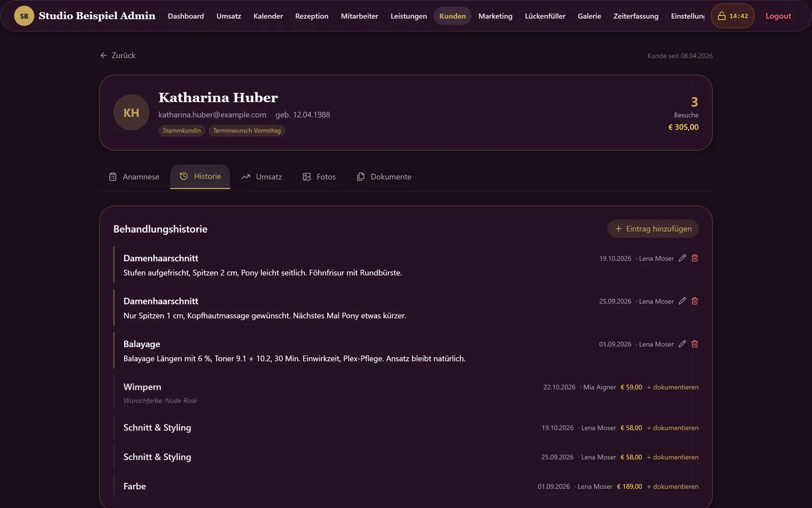
Task: Delete the 19.10.2026 Damenhaarschnitt entry trash icon
Action: coord(695,258)
